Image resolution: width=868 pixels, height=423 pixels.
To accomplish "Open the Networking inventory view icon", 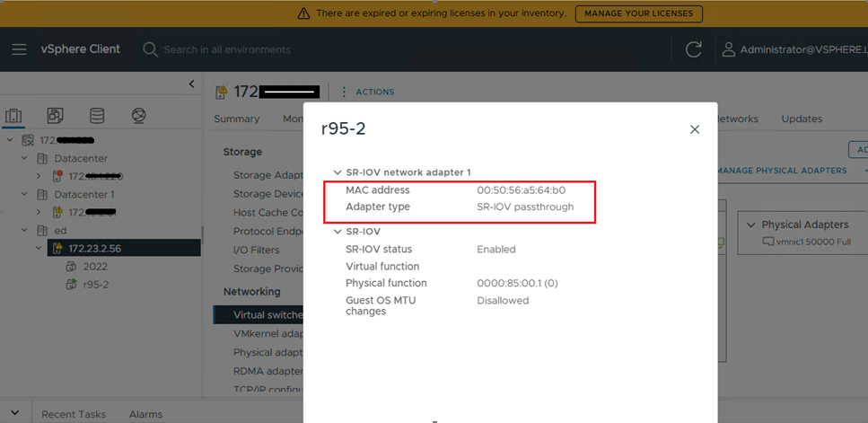I will (137, 116).
